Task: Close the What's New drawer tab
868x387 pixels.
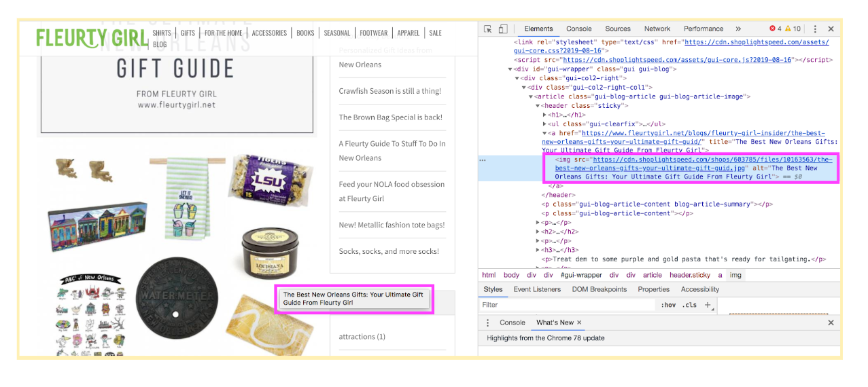Action: coord(580,322)
